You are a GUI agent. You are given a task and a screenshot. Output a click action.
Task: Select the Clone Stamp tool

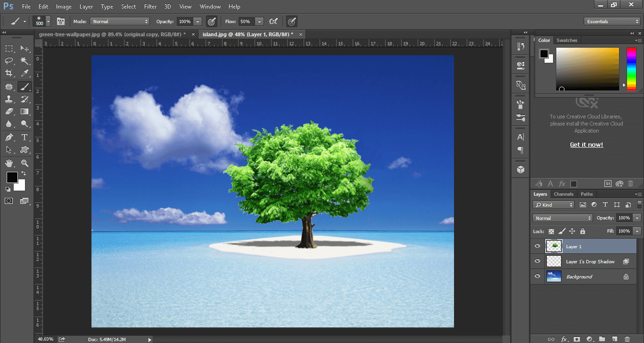pyautogui.click(x=9, y=99)
